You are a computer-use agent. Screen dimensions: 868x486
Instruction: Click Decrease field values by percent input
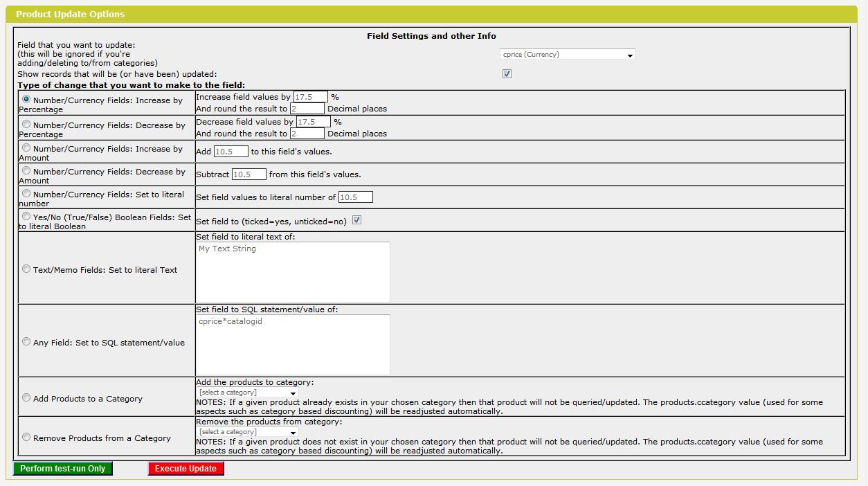314,122
